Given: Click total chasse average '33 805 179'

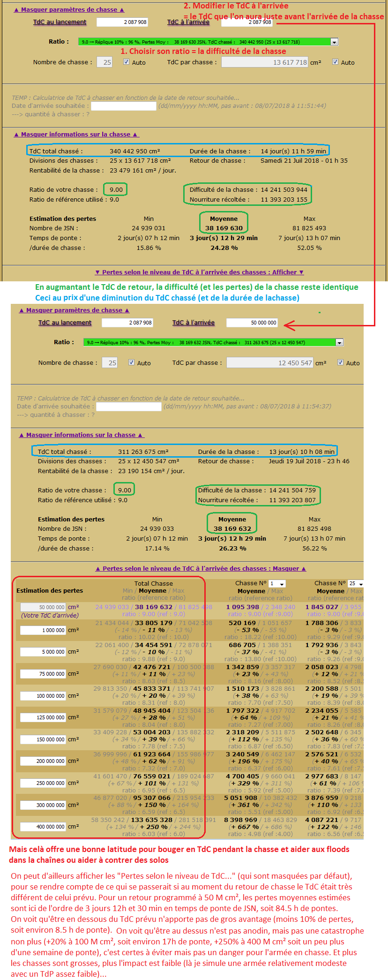Looking at the screenshot, I should pyautogui.click(x=153, y=623).
